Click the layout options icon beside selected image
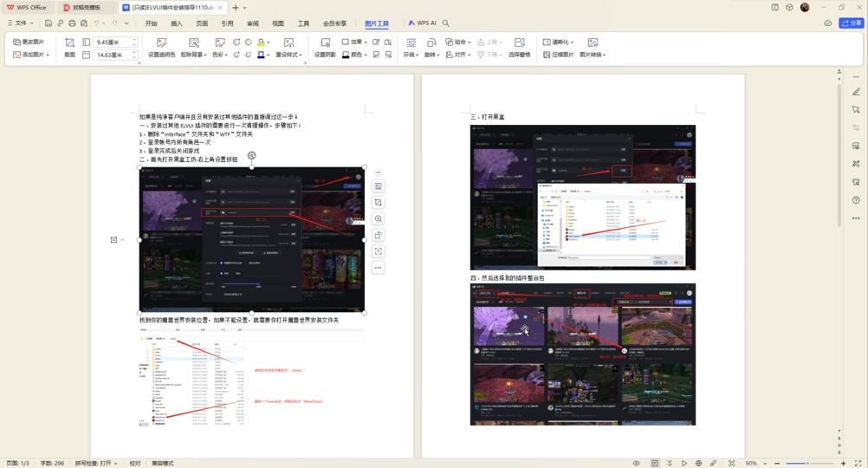Image resolution: width=868 pixels, height=468 pixels. [x=114, y=240]
